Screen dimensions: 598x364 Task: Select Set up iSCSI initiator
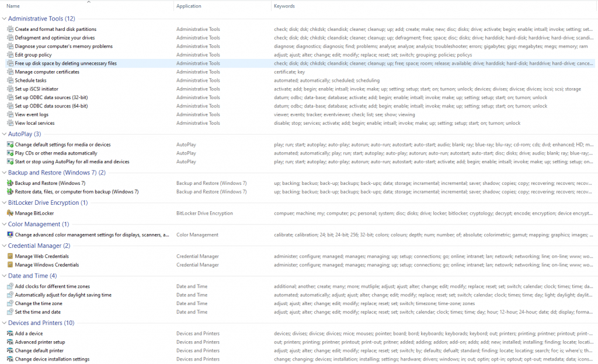(37, 89)
